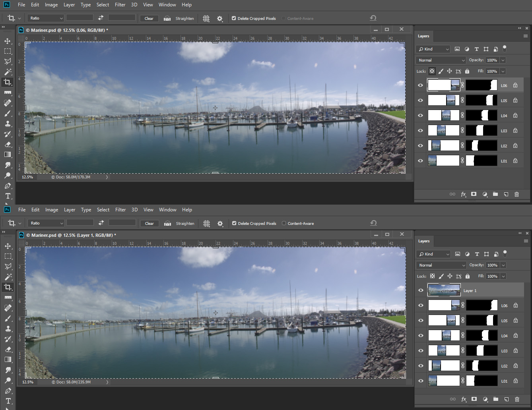
Task: Enable Content-Aware checkbox in the lower options bar
Action: [x=284, y=223]
